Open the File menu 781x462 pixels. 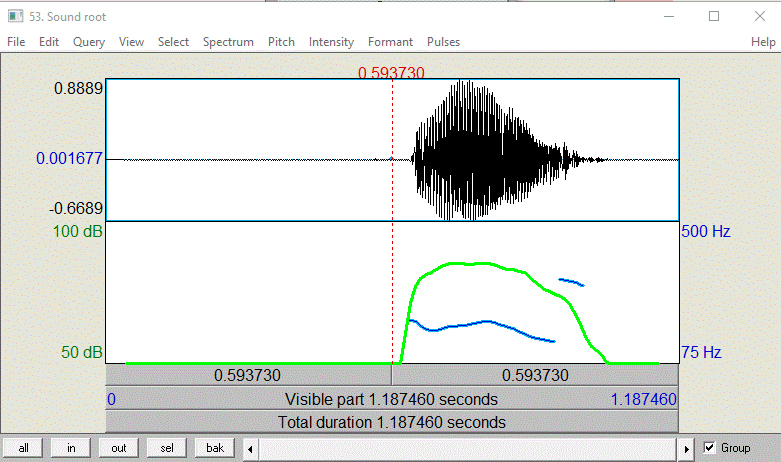point(16,42)
